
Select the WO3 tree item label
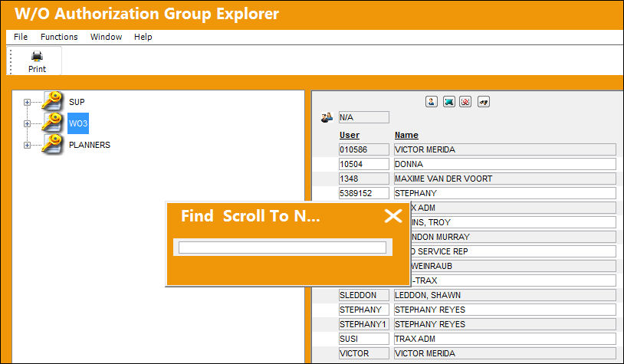(x=78, y=123)
